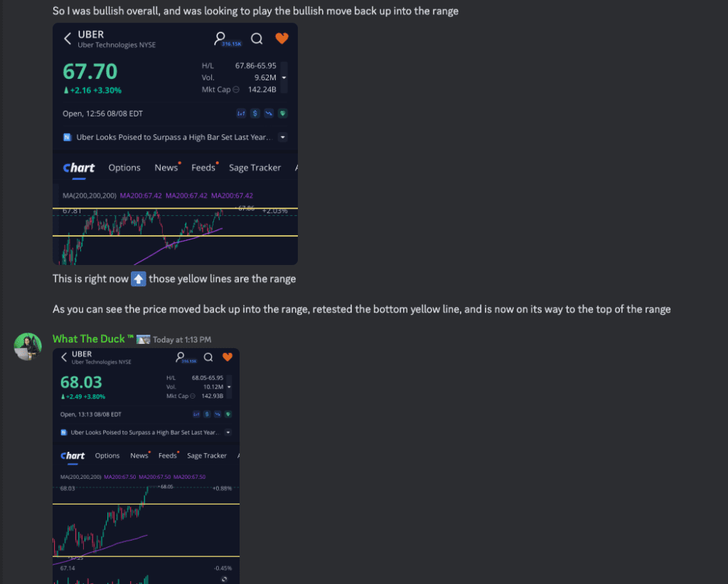Expand stats arrow beside Vol. 10.12M

point(229,386)
